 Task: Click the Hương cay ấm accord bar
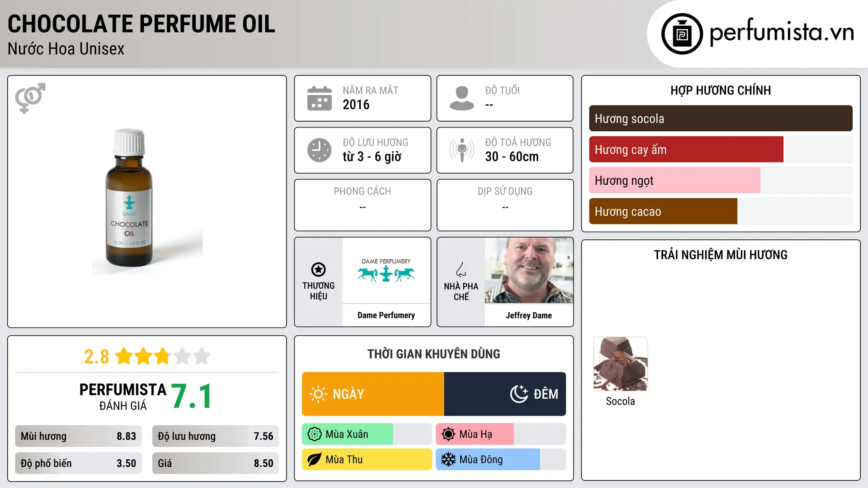pyautogui.click(x=721, y=150)
